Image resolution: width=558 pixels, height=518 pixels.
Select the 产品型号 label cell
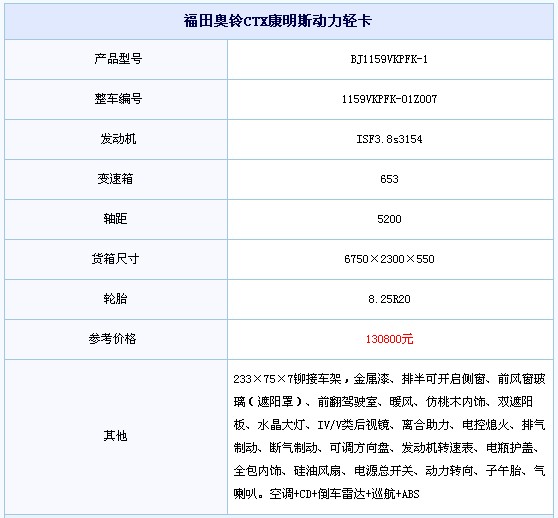click(x=116, y=59)
